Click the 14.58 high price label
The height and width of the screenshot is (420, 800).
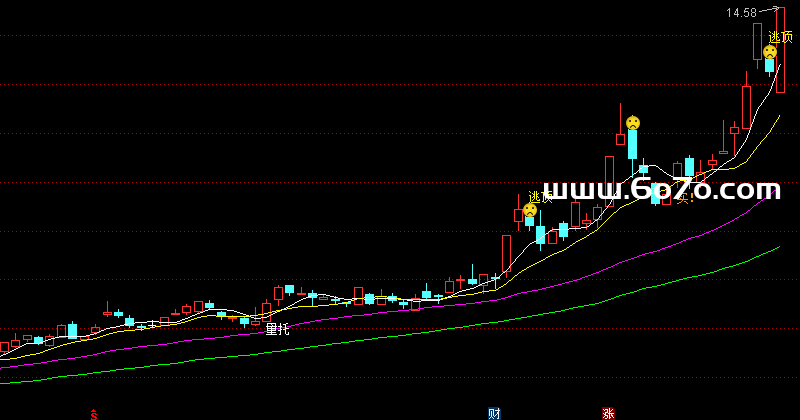[741, 13]
